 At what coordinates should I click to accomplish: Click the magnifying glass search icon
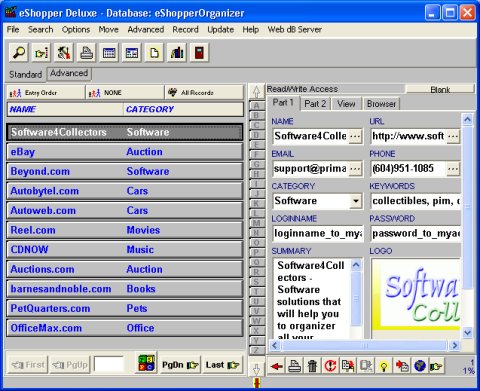19,52
